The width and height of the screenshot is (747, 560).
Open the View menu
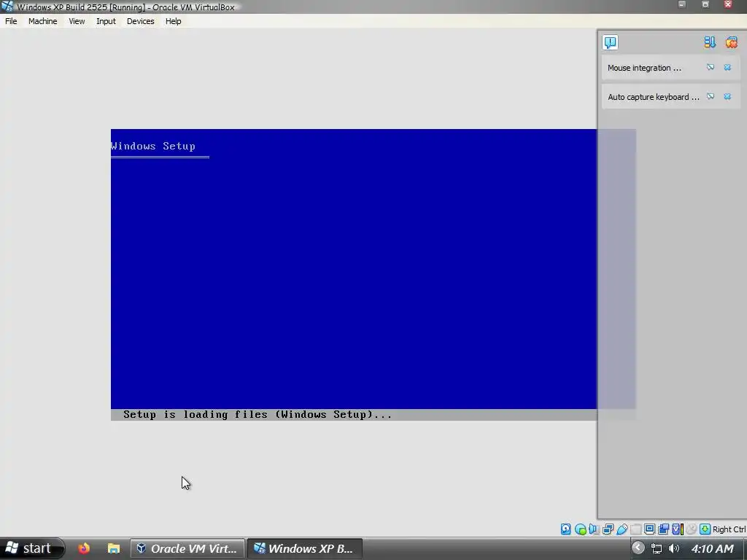76,21
